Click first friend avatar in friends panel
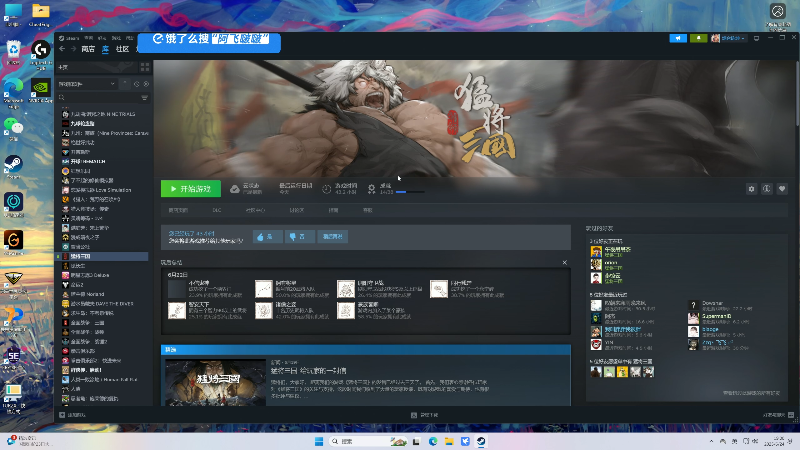The height and width of the screenshot is (450, 800). [596, 252]
